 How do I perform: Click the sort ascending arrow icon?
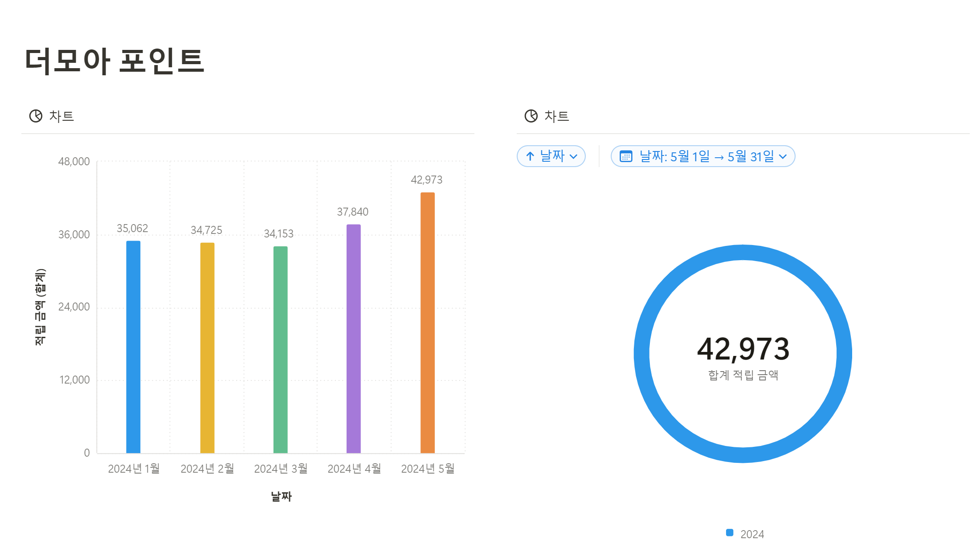530,156
